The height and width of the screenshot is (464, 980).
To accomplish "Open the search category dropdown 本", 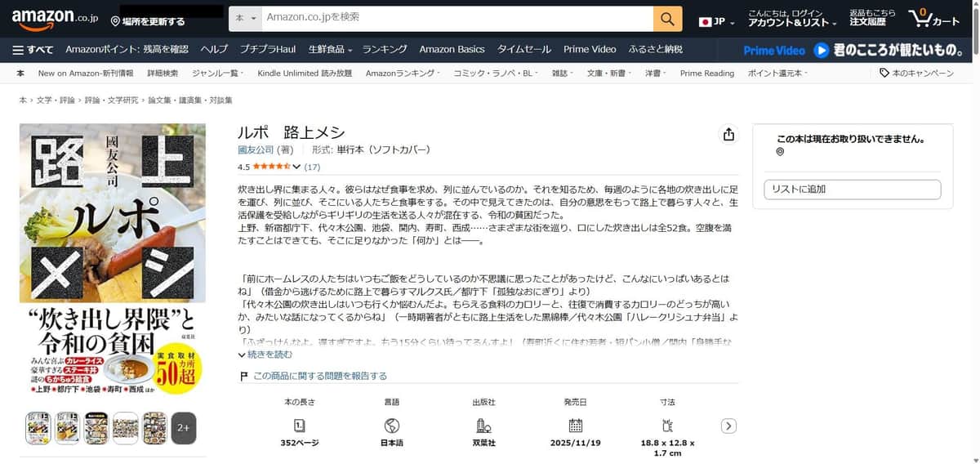I will coord(245,19).
